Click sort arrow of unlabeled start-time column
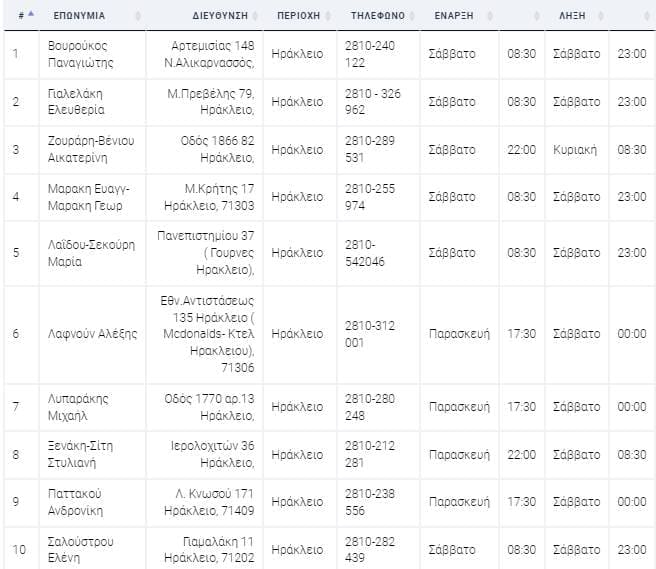656x569 pixels. 537,16
